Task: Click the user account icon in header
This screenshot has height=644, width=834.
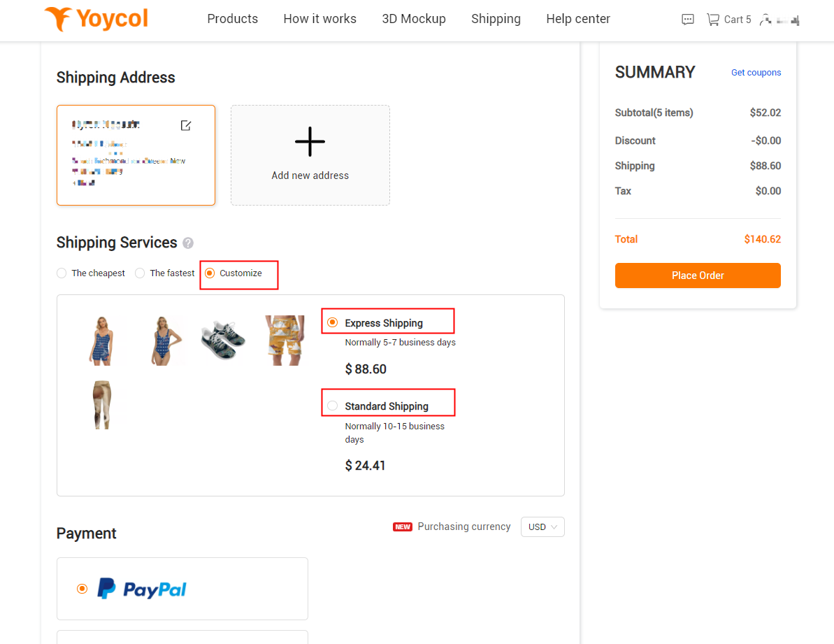Action: (765, 20)
